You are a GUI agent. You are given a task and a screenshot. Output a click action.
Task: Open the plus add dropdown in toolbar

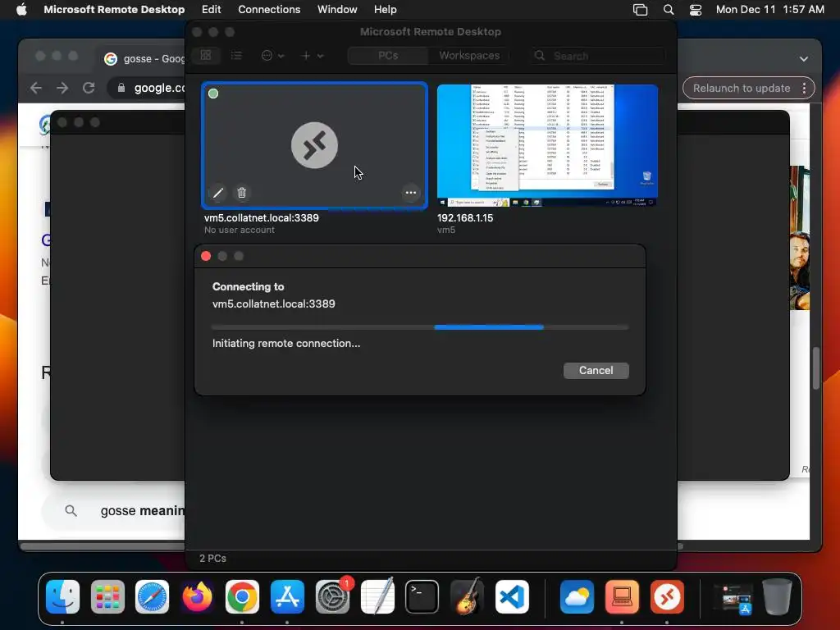click(x=312, y=55)
